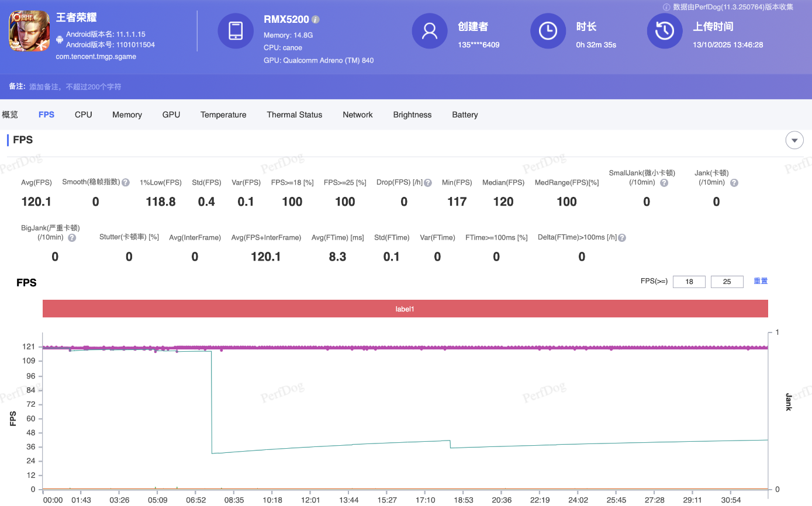812x506 pixels.
Task: Open help icon next to Drop(FPS) [/h]
Action: coord(428,183)
